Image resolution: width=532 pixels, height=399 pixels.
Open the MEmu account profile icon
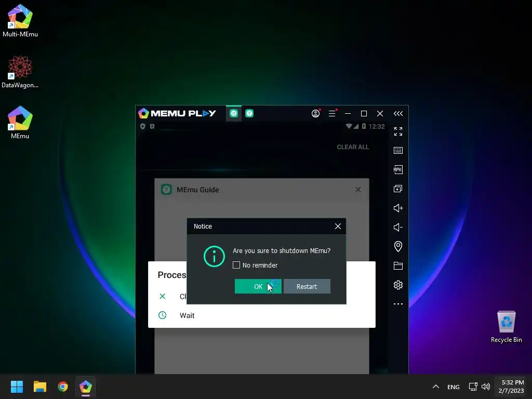[x=316, y=113]
